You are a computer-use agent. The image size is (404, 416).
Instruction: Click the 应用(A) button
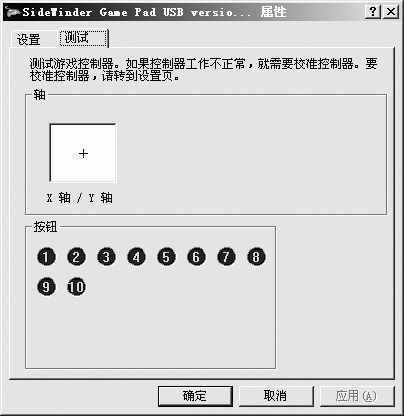pyautogui.click(x=356, y=396)
